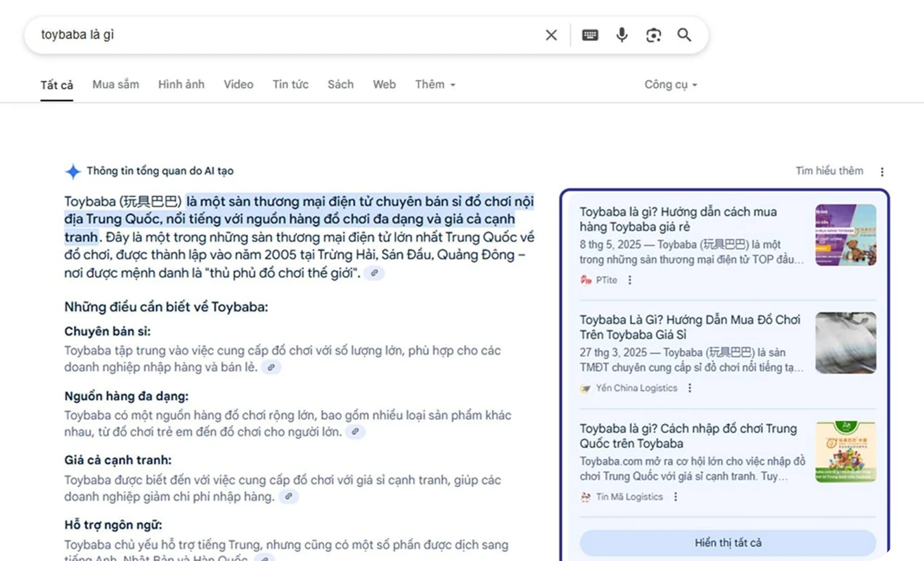Click the "Hỗ trợ ngôn ngữ:" heading
This screenshot has width=924, height=561.
113,525
